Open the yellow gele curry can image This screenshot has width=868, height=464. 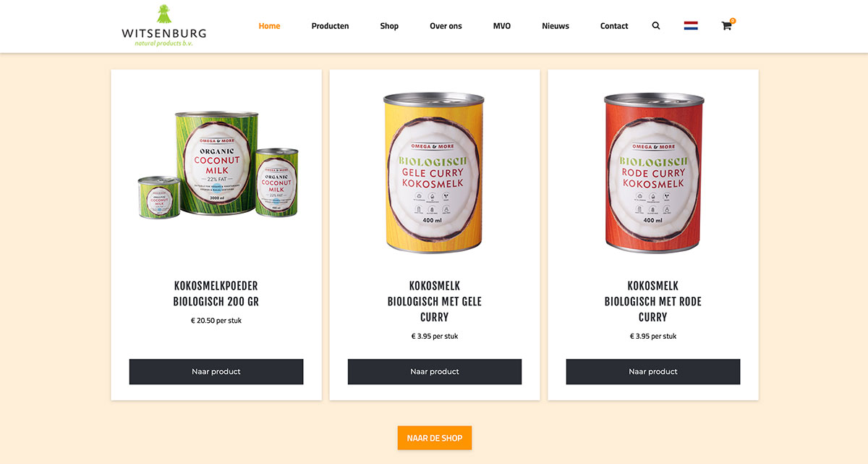pos(434,172)
